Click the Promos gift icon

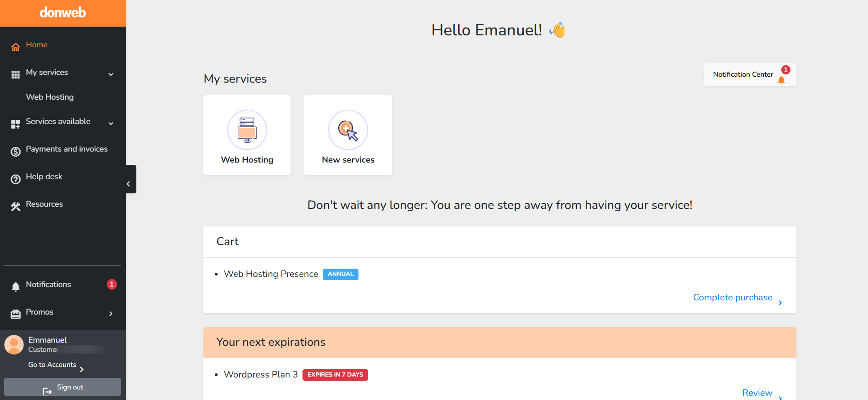click(16, 314)
